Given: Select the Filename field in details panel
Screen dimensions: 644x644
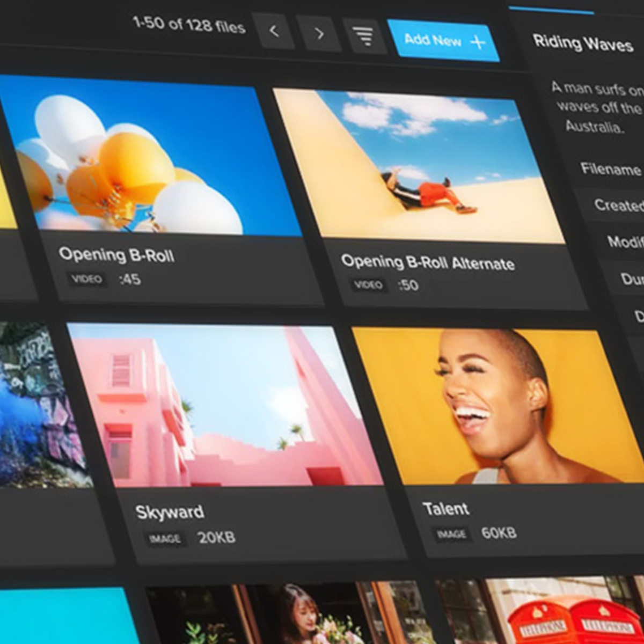Looking at the screenshot, I should tap(611, 169).
